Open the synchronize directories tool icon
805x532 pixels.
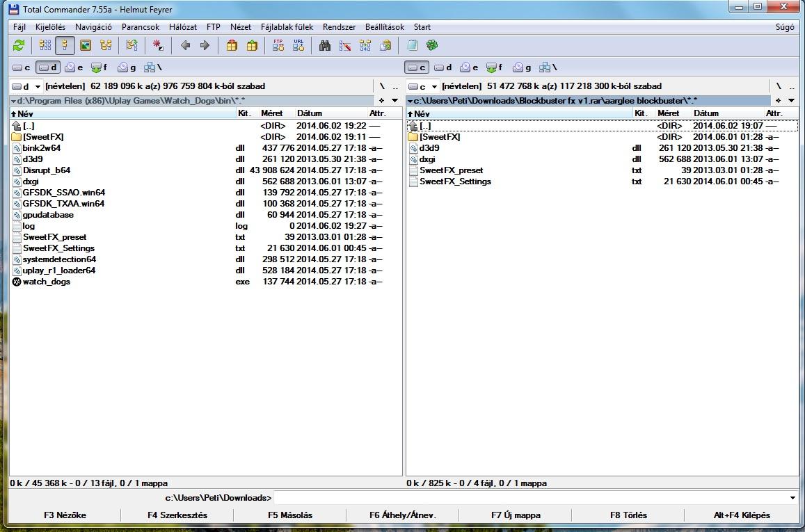point(365,46)
